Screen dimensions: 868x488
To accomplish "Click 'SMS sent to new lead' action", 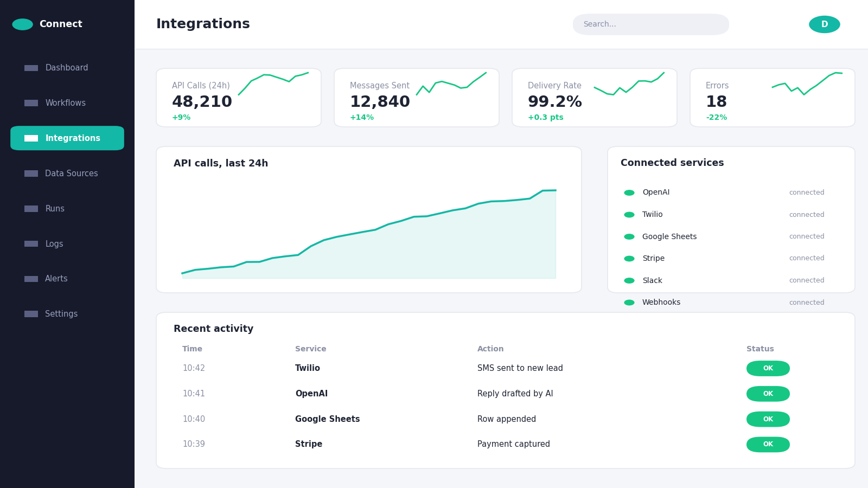I will pyautogui.click(x=520, y=368).
